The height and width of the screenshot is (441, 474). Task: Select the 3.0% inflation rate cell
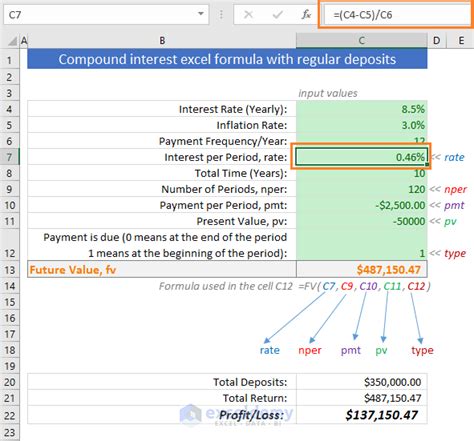tap(362, 125)
